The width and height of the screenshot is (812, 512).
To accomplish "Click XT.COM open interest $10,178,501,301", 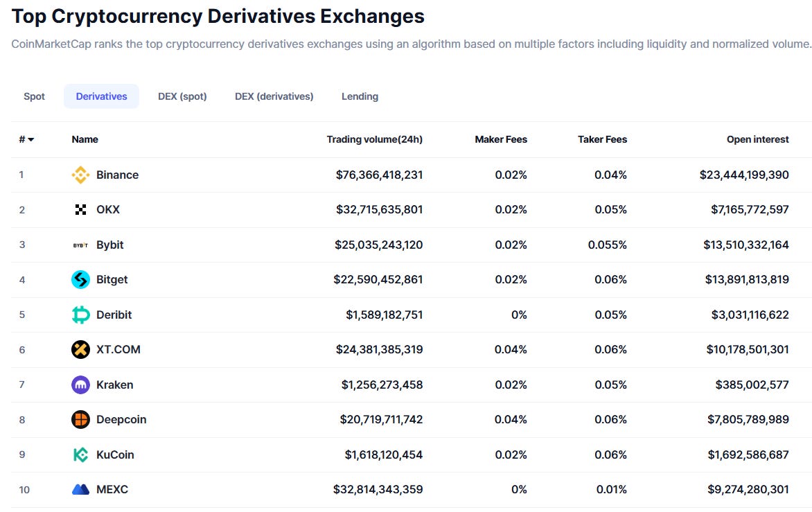I will click(748, 349).
